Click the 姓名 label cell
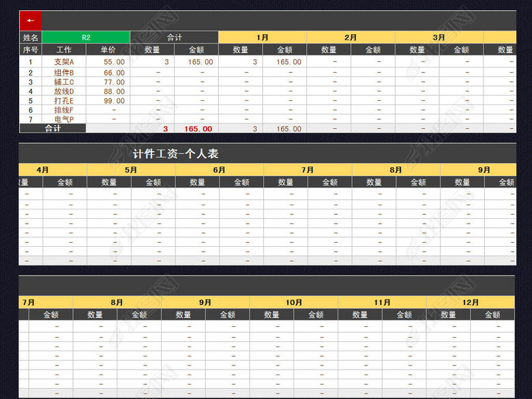The image size is (532, 399). tap(30, 38)
